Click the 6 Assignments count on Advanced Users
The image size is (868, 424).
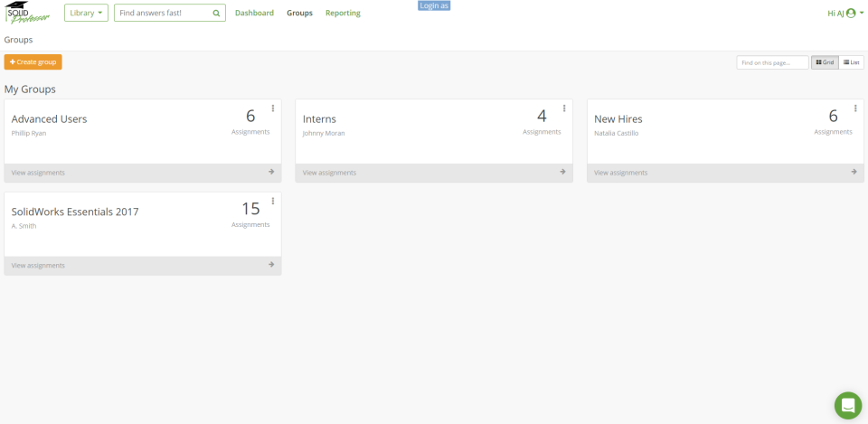pyautogui.click(x=250, y=122)
